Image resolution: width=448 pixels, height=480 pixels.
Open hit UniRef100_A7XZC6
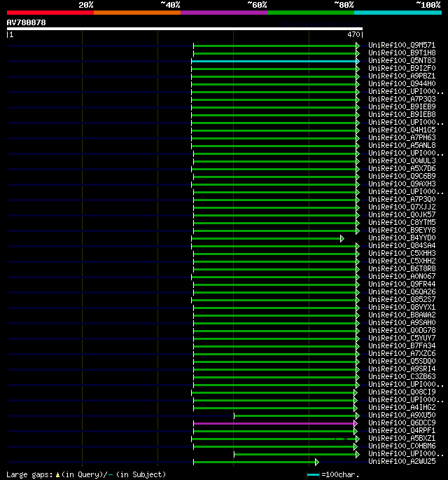(402, 354)
